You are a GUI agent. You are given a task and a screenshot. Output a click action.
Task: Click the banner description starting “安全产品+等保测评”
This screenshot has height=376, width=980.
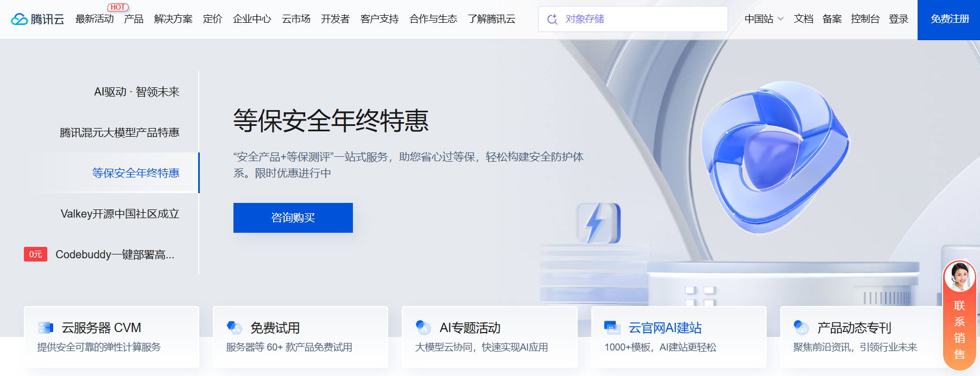tap(408, 165)
